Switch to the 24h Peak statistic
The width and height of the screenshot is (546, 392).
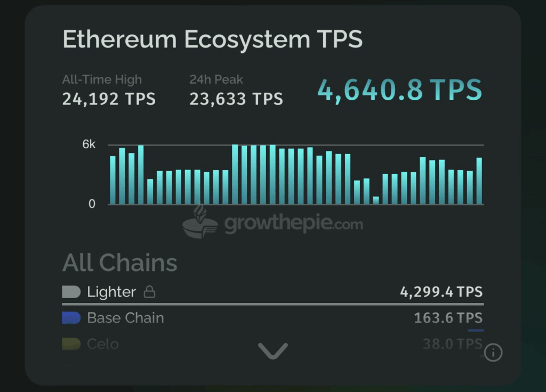pos(215,79)
